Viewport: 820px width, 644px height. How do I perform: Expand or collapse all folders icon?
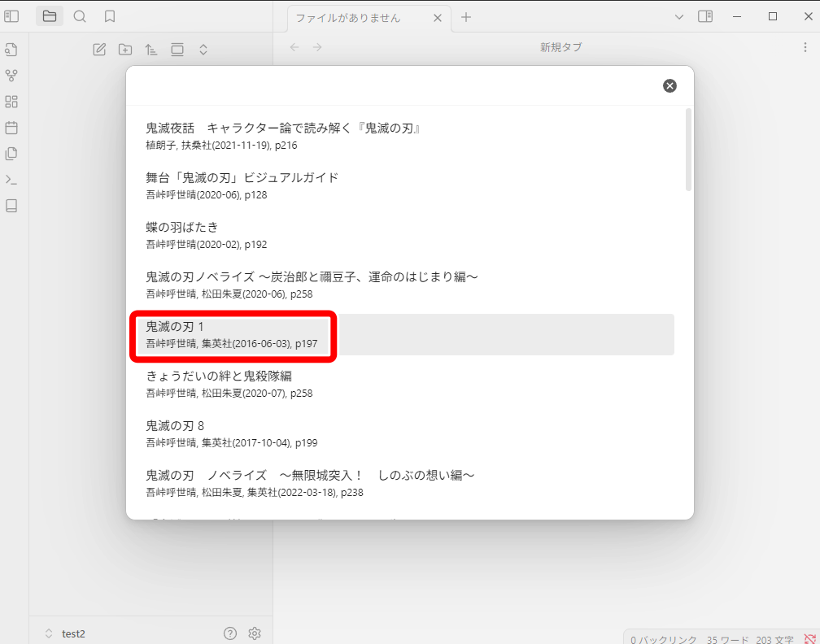[x=203, y=50]
